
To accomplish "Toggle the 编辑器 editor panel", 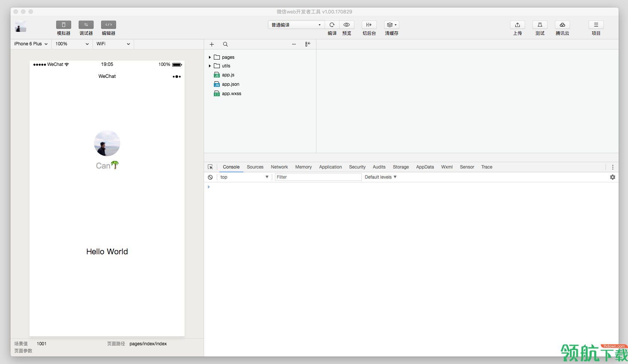I will [x=109, y=25].
